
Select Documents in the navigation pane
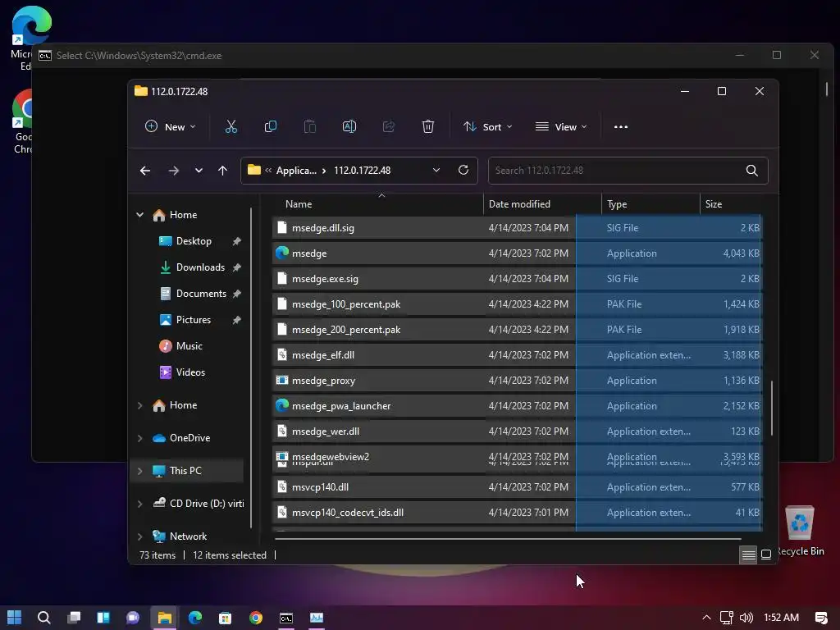click(201, 294)
